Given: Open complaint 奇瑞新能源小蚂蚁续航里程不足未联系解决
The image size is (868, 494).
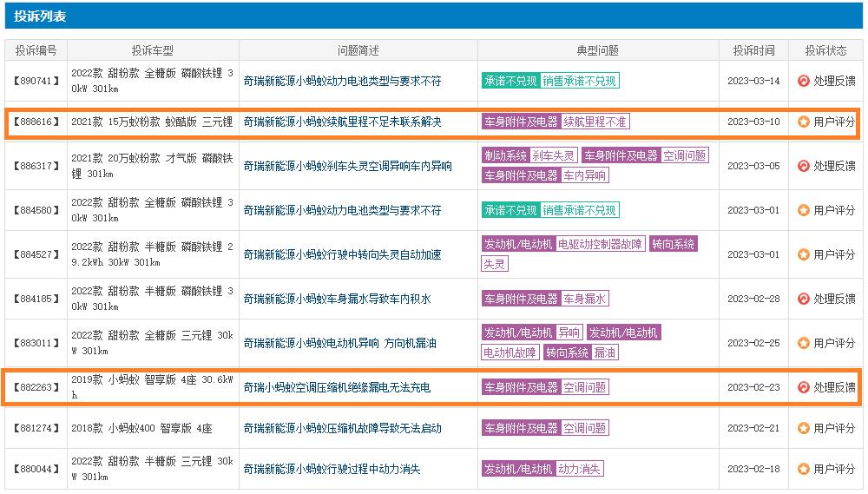Looking at the screenshot, I should 343,122.
